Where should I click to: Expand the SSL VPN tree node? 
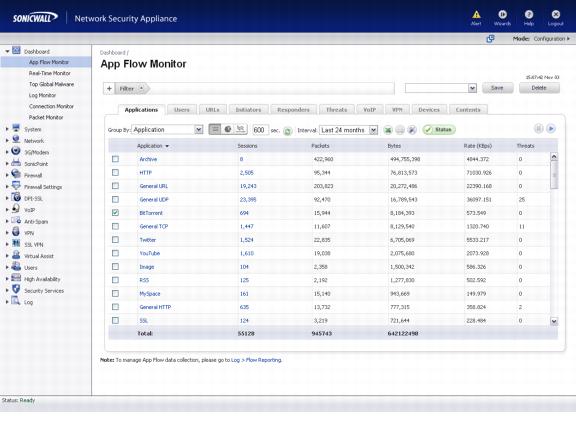7,245
